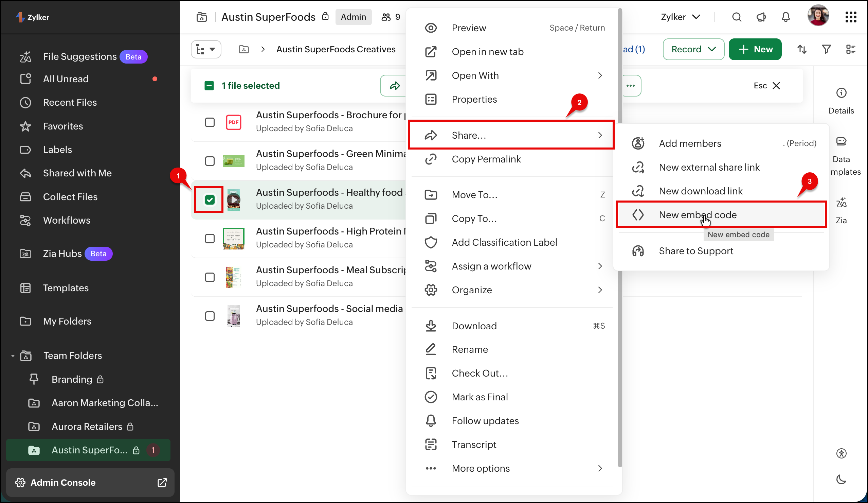Screen dimensions: 868x503
Task: Open Workflows in sidebar
Action: 67,220
